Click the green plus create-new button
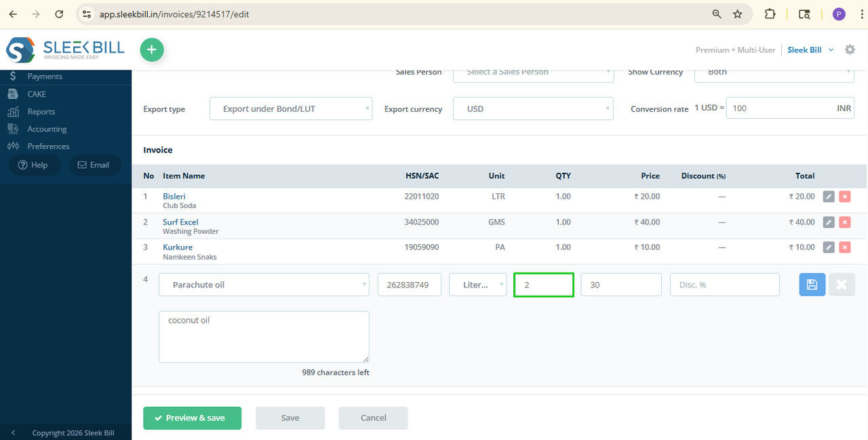The height and width of the screenshot is (440, 868). pyautogui.click(x=152, y=49)
